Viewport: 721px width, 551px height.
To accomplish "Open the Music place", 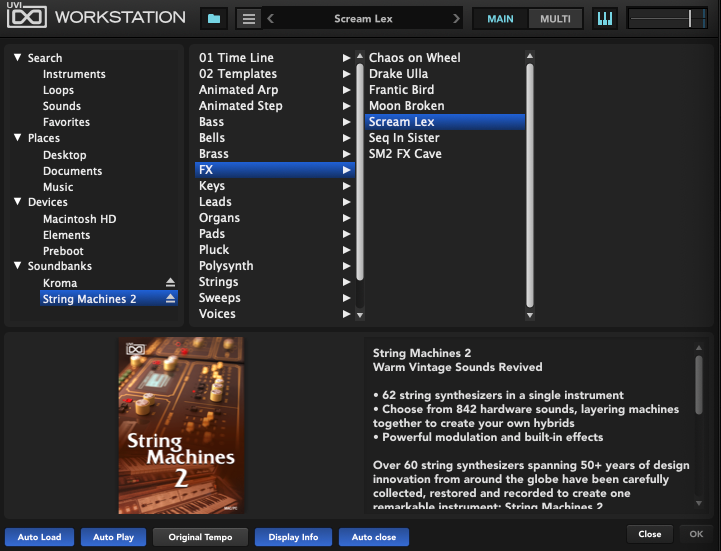I will pyautogui.click(x=58, y=187).
